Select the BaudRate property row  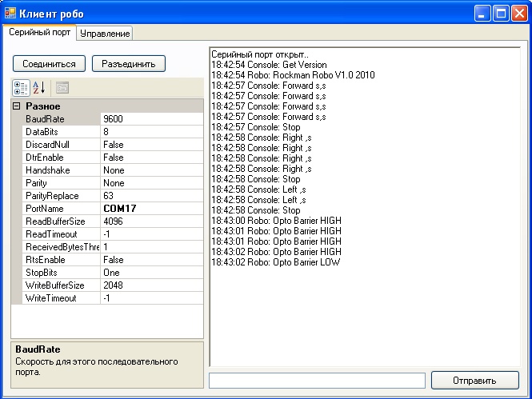(x=56, y=119)
